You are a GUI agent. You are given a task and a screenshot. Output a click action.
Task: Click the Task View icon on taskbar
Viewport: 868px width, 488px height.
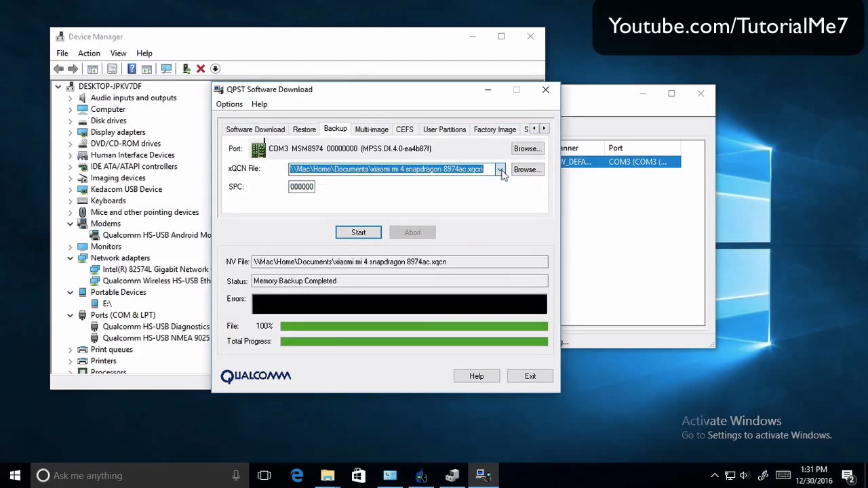tap(264, 475)
